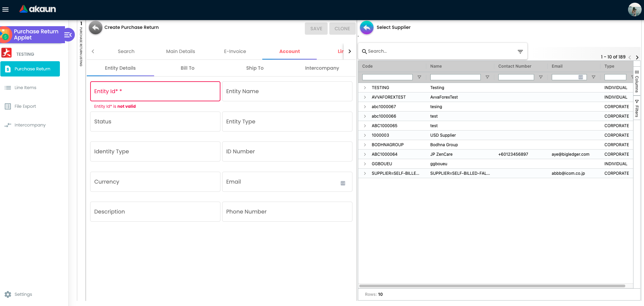
Task: Click the Purchase Return Applet icon
Action: click(5, 35)
